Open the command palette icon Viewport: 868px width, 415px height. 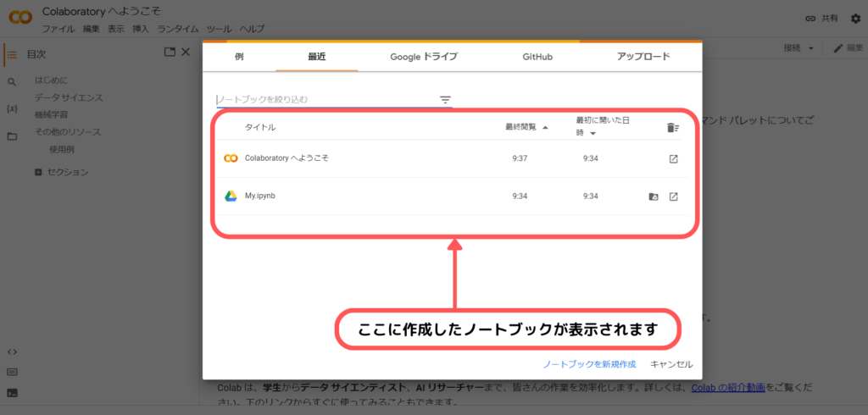[x=12, y=372]
